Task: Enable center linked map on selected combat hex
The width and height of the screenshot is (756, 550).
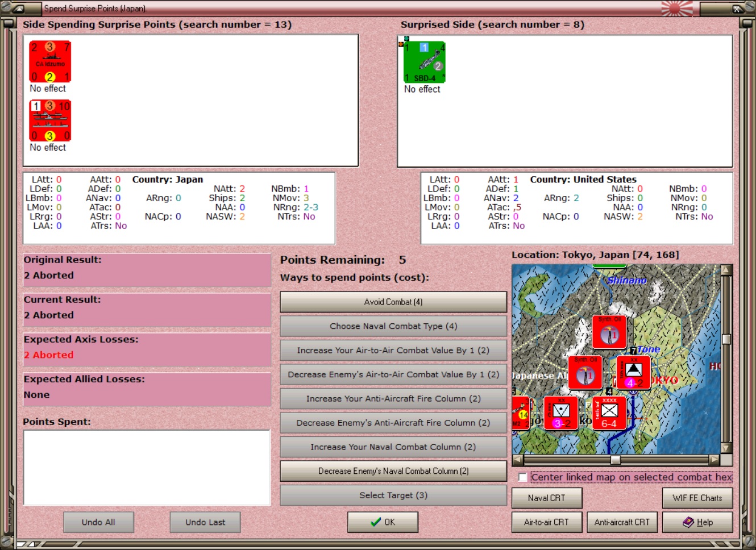Action: (x=523, y=477)
